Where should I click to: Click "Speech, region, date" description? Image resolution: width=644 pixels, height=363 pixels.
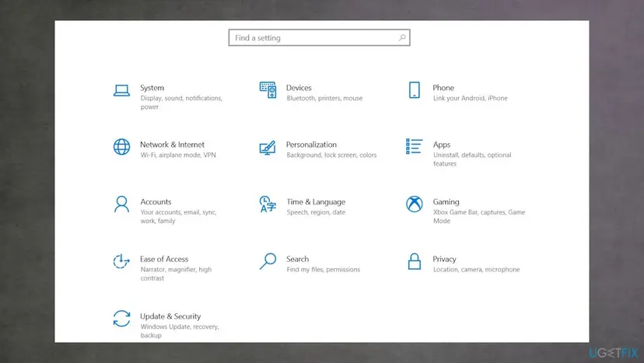coord(316,212)
